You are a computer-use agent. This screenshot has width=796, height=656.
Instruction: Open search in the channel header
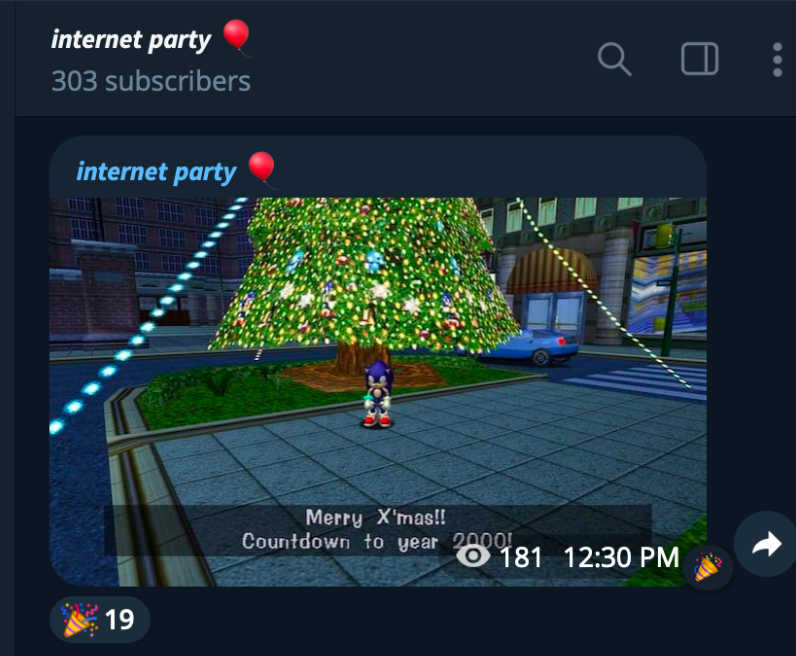pyautogui.click(x=614, y=59)
